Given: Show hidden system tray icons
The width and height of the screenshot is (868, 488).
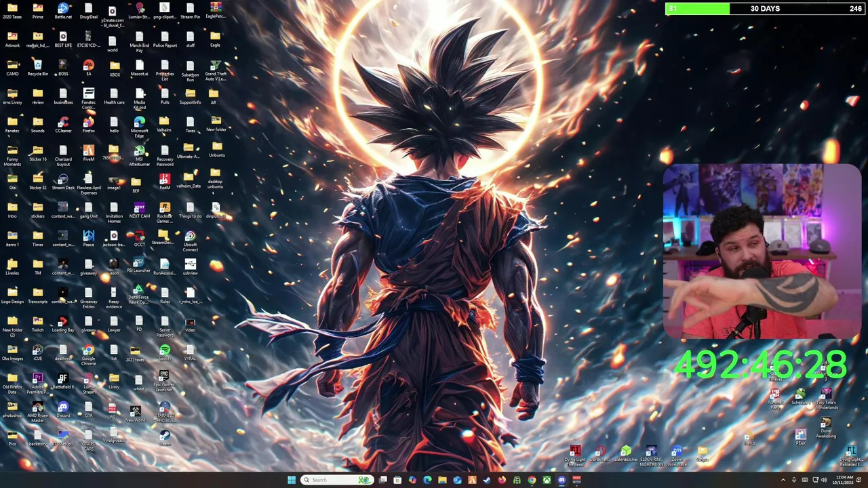Looking at the screenshot, I should (x=783, y=480).
